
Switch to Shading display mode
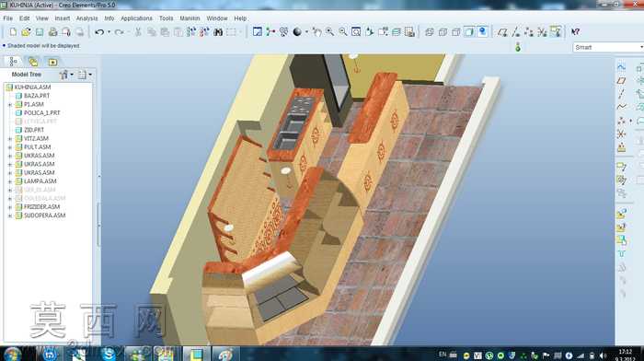[x=469, y=31]
